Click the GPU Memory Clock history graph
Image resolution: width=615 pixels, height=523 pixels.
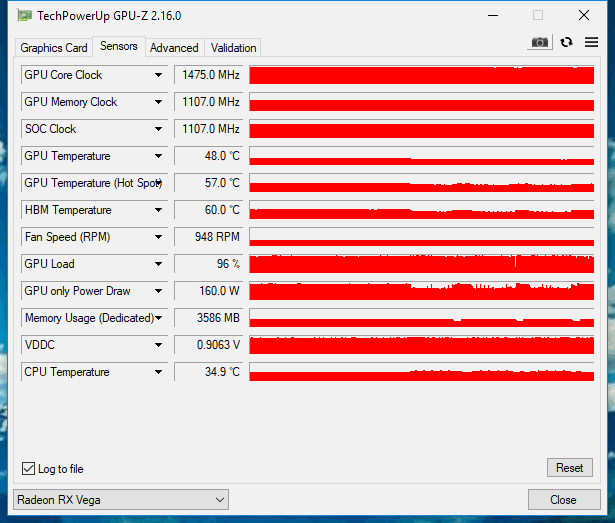422,102
